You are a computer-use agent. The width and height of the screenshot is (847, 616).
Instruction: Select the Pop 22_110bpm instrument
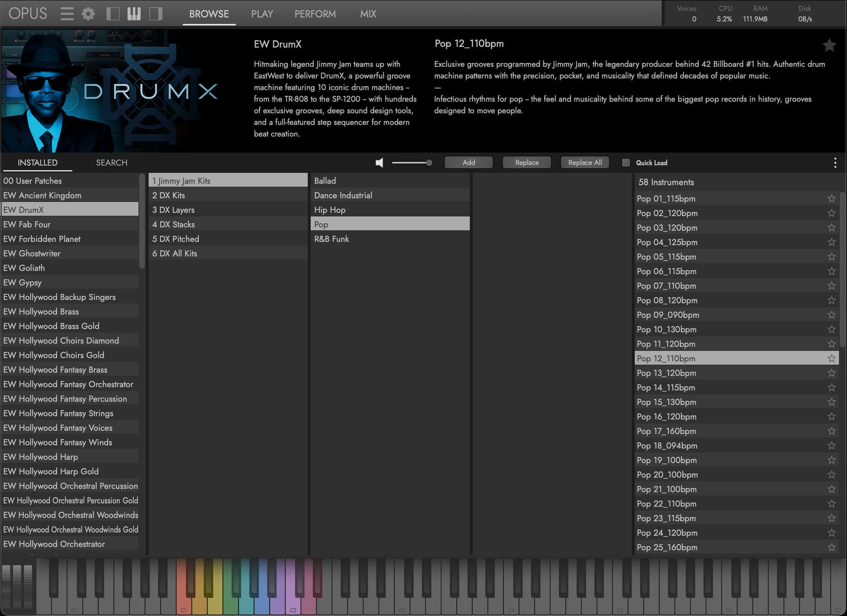point(737,504)
